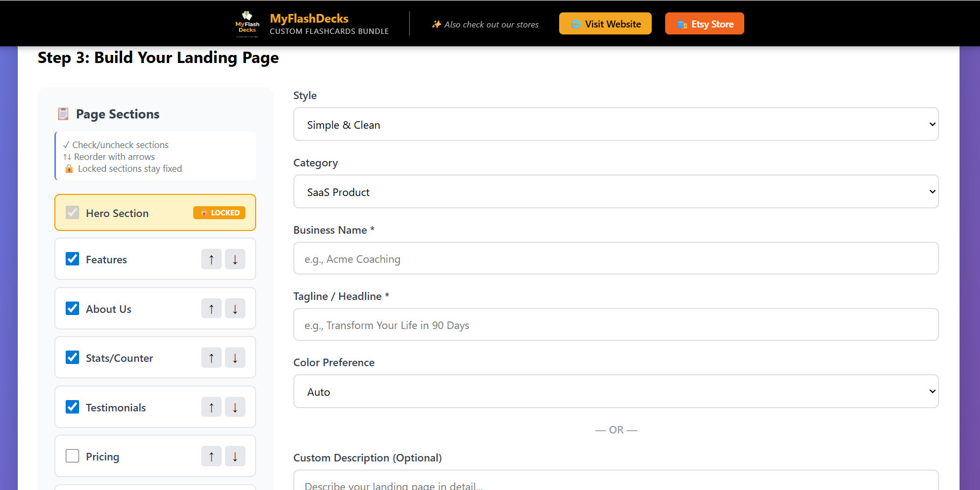
Task: Move Testimonials section down
Action: click(x=235, y=407)
